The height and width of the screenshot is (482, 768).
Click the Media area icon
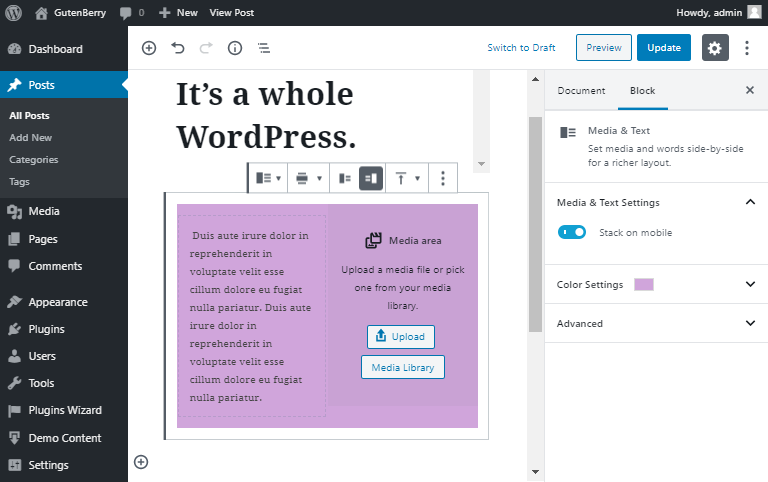(373, 240)
